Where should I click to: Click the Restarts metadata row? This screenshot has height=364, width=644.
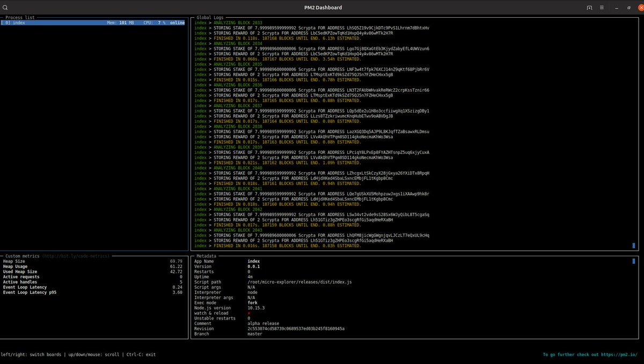click(x=222, y=272)
